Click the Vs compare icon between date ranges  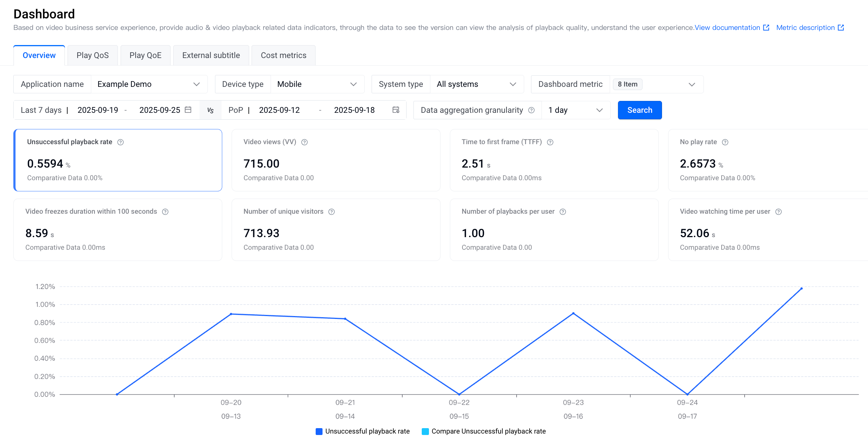click(x=210, y=110)
